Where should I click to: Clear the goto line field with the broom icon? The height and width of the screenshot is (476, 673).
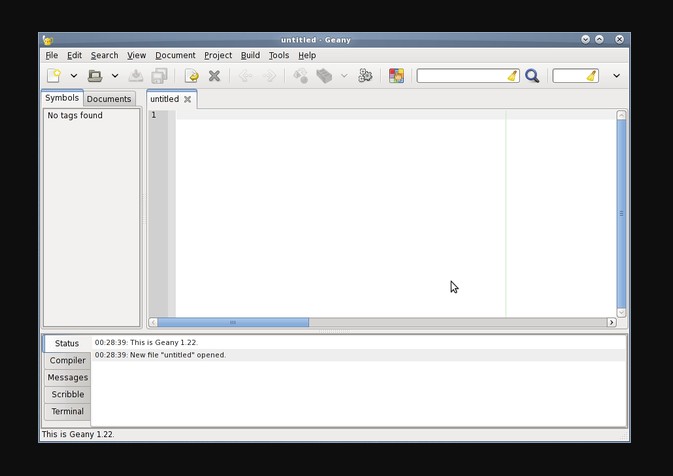(x=592, y=76)
